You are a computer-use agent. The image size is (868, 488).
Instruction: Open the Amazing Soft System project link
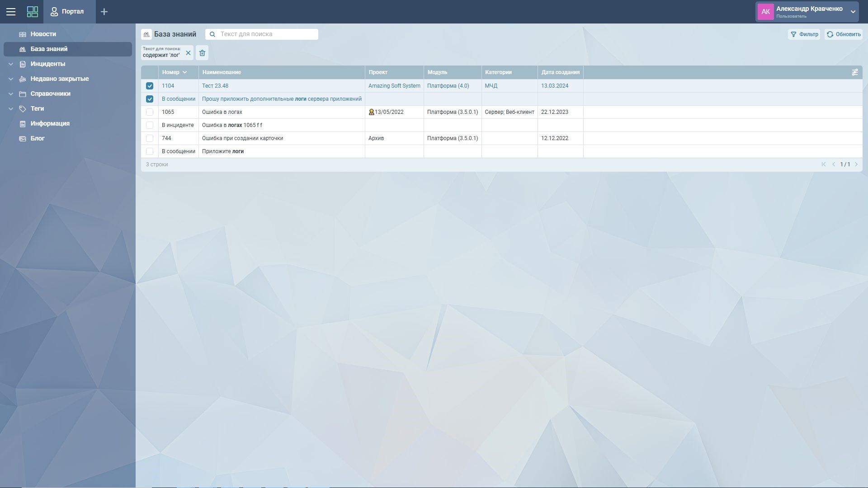tap(394, 86)
